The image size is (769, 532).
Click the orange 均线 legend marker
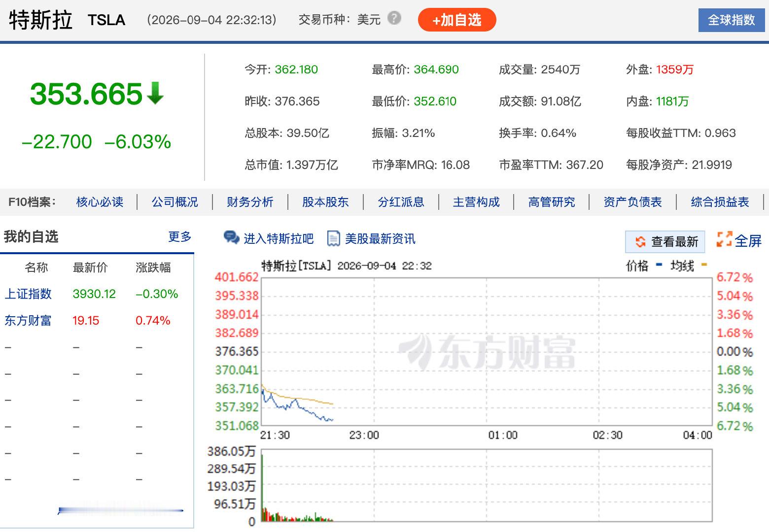click(x=704, y=266)
